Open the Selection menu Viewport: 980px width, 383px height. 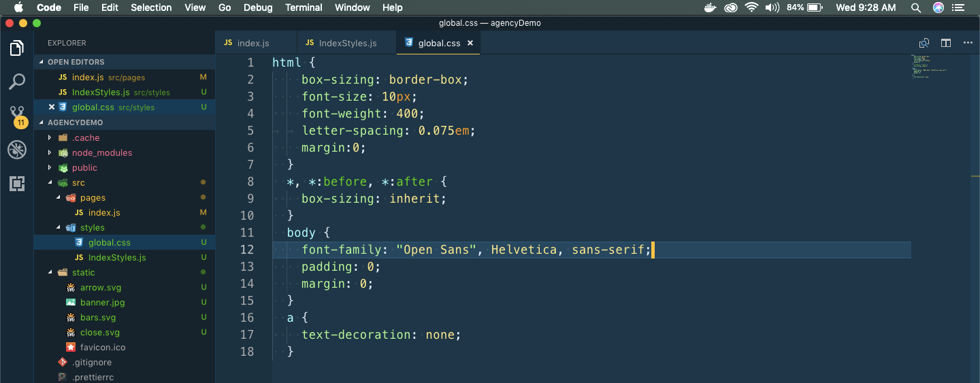point(151,7)
